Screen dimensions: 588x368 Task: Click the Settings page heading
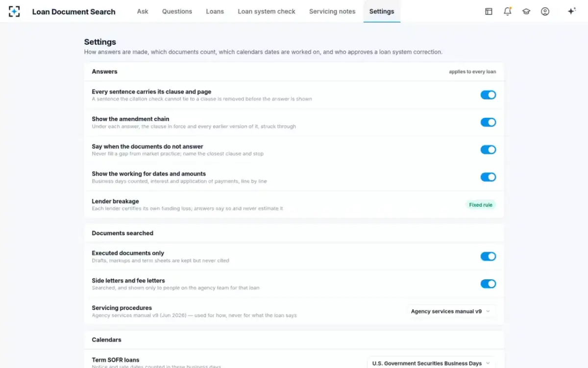coord(100,42)
